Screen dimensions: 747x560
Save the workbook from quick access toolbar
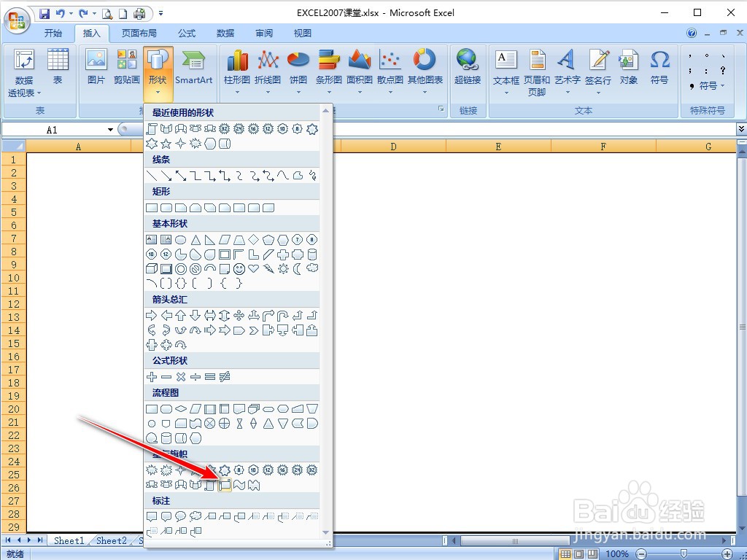(44, 13)
